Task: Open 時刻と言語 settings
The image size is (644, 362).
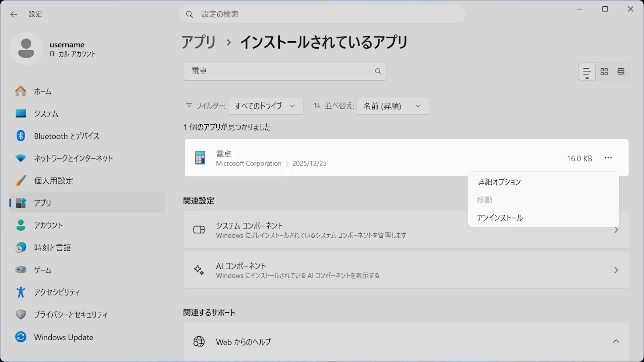Action: [x=87, y=248]
